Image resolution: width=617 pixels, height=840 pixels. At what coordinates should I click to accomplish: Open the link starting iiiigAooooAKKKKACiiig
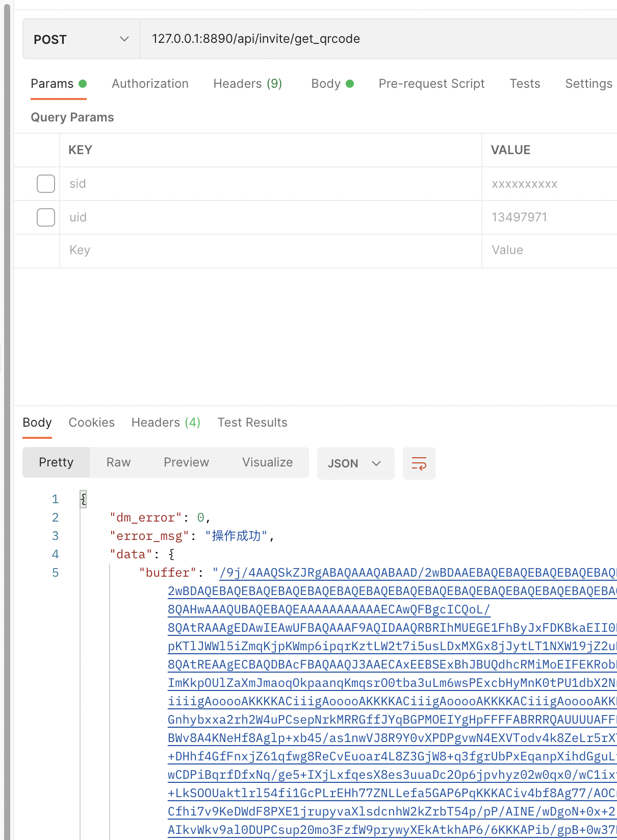coord(392,701)
